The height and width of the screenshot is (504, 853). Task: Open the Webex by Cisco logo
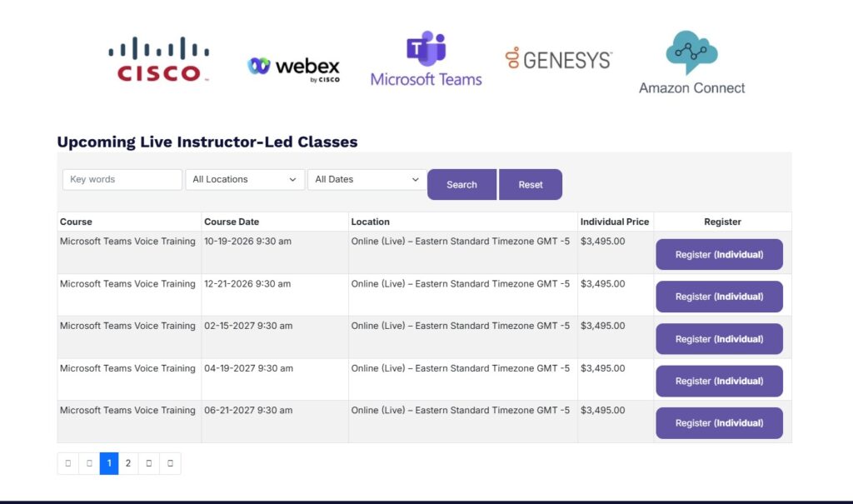293,70
